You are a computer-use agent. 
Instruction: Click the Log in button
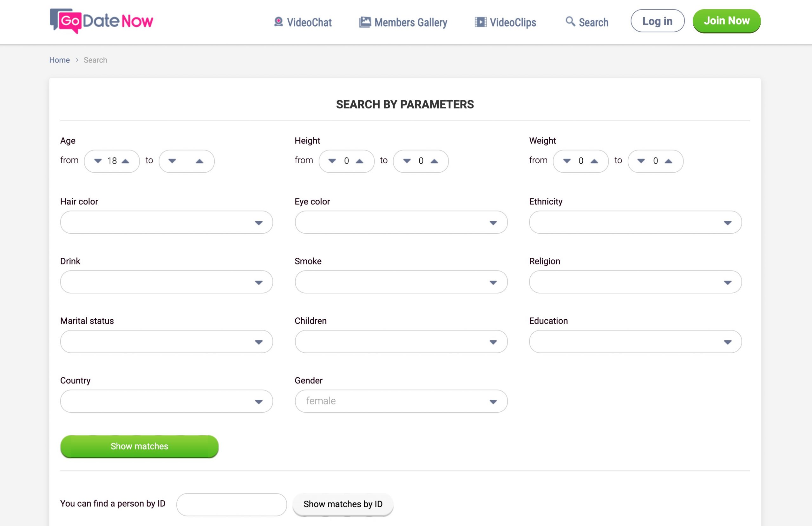pos(658,21)
